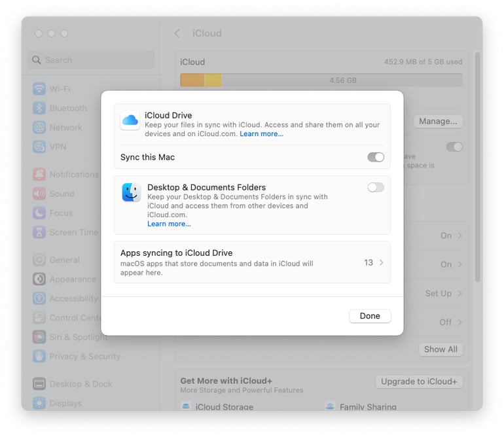
Task: Select the Desktop & Dock icon
Action: 39,383
